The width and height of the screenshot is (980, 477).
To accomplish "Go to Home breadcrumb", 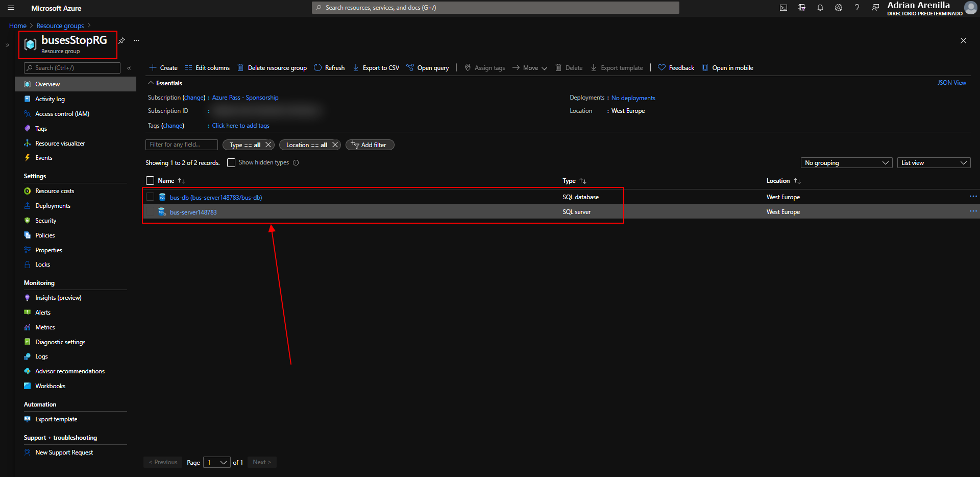I will [18, 26].
